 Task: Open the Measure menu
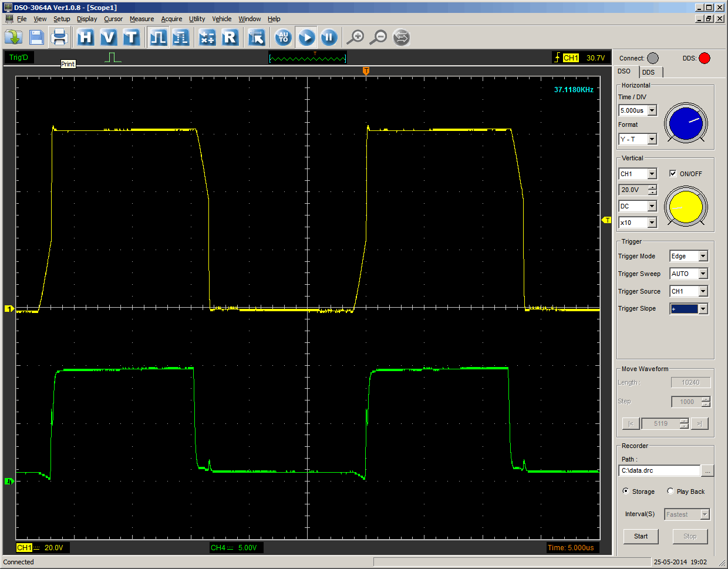pos(141,19)
